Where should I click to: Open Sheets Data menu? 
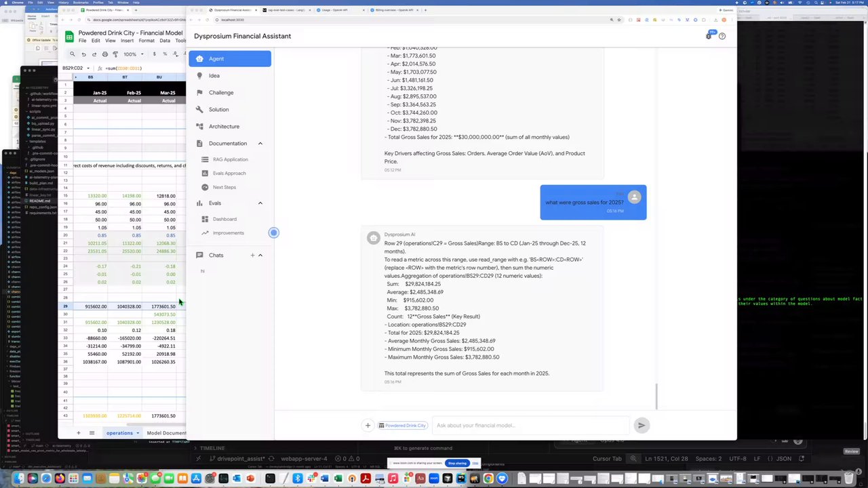click(x=165, y=41)
